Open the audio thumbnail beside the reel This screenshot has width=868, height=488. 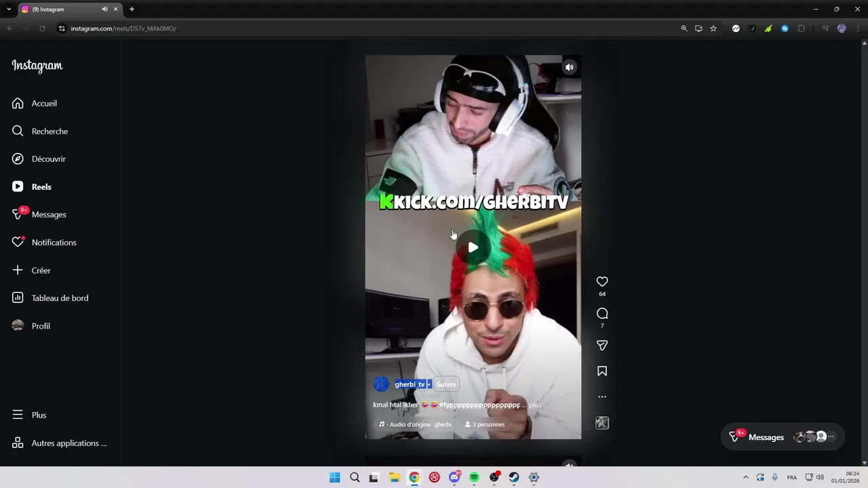(602, 423)
